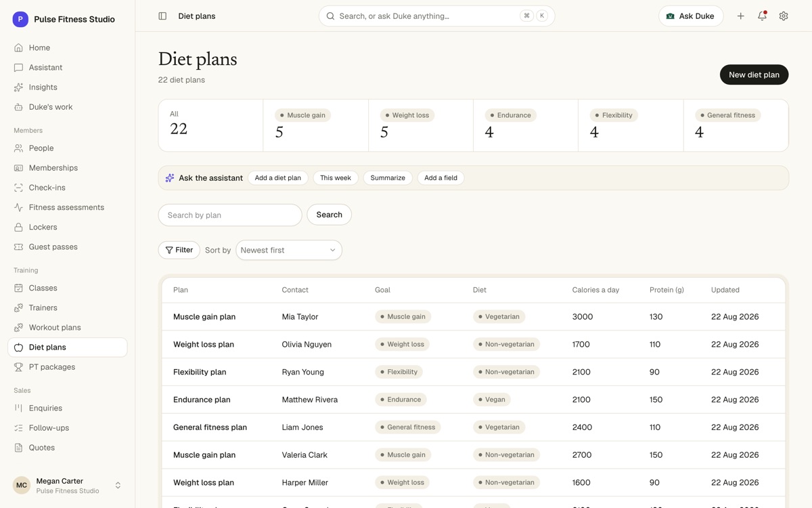Click the assistant sparkle icon

point(170,178)
